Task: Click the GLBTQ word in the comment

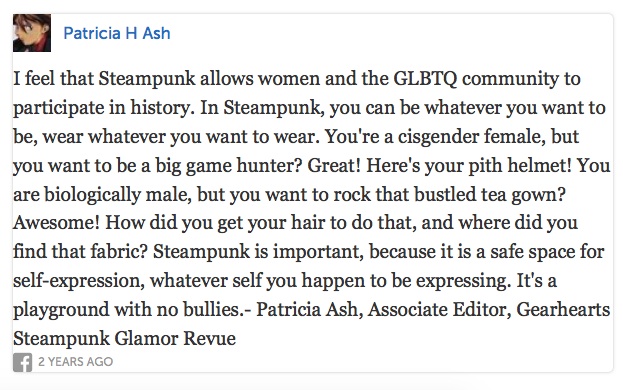Action: (425, 79)
